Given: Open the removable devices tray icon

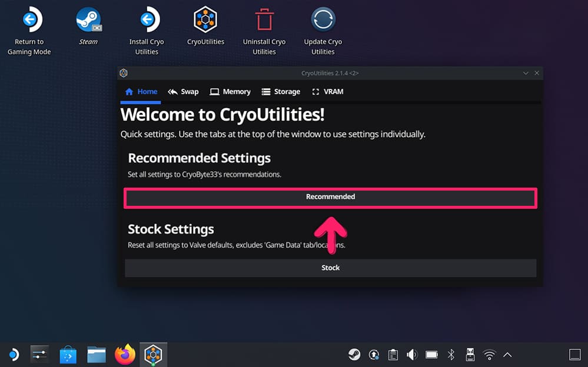Looking at the screenshot, I should pyautogui.click(x=470, y=355).
